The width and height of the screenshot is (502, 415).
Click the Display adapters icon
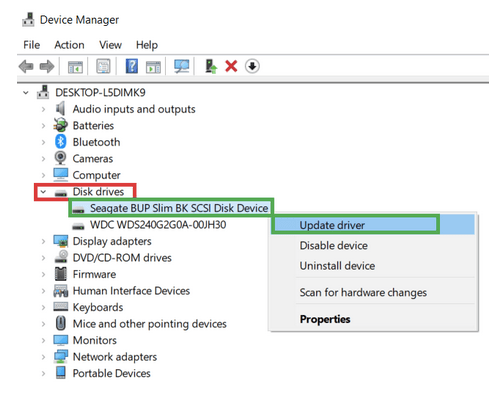click(61, 241)
